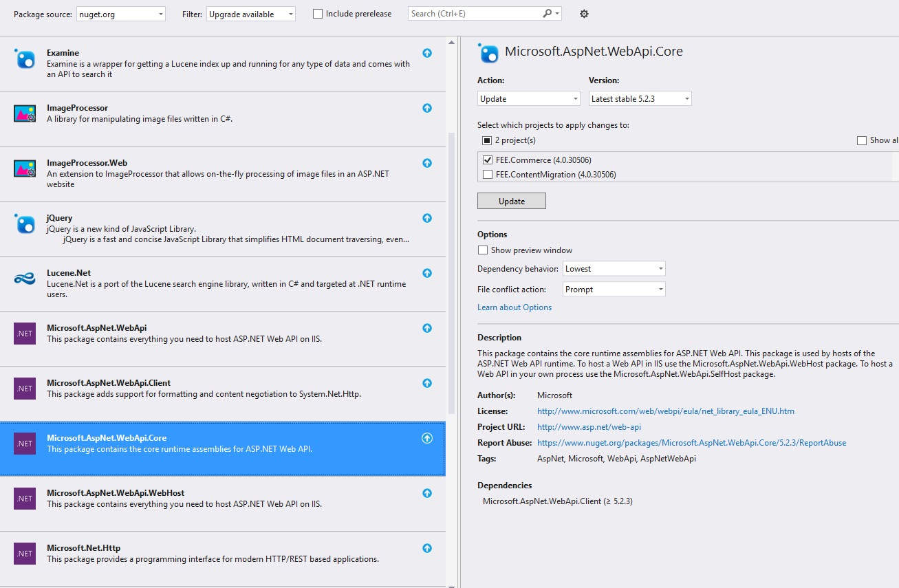The height and width of the screenshot is (588, 899).
Task: Open the Filter dropdown showing Upgrade available
Action: coord(251,14)
